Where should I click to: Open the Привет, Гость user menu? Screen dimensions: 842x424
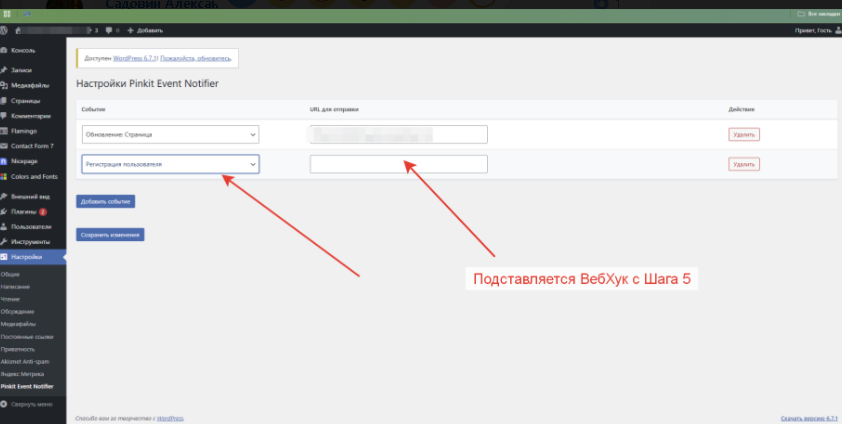point(817,31)
